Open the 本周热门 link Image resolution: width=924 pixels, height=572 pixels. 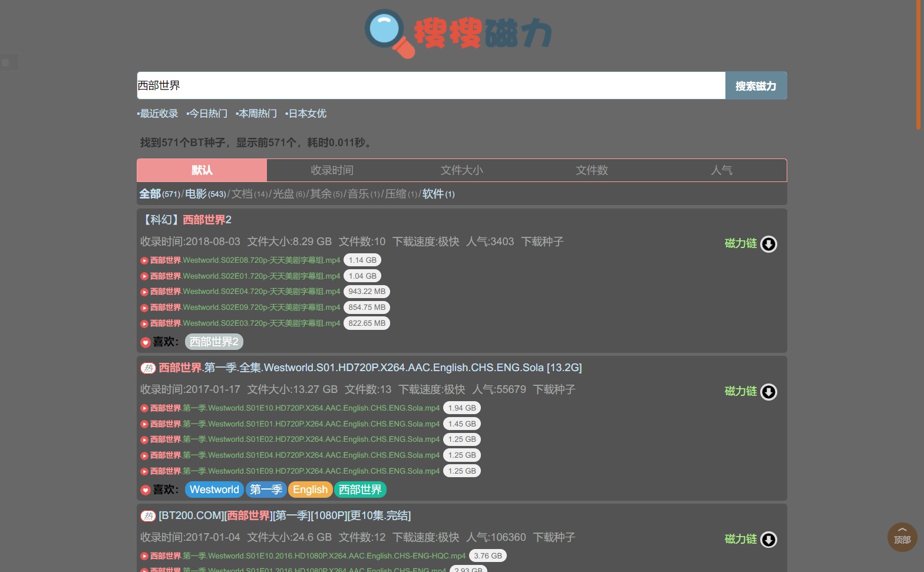[x=257, y=114]
